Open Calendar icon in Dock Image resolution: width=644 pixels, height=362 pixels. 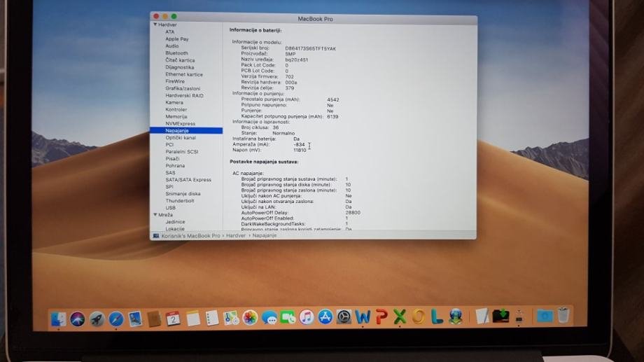(173, 319)
